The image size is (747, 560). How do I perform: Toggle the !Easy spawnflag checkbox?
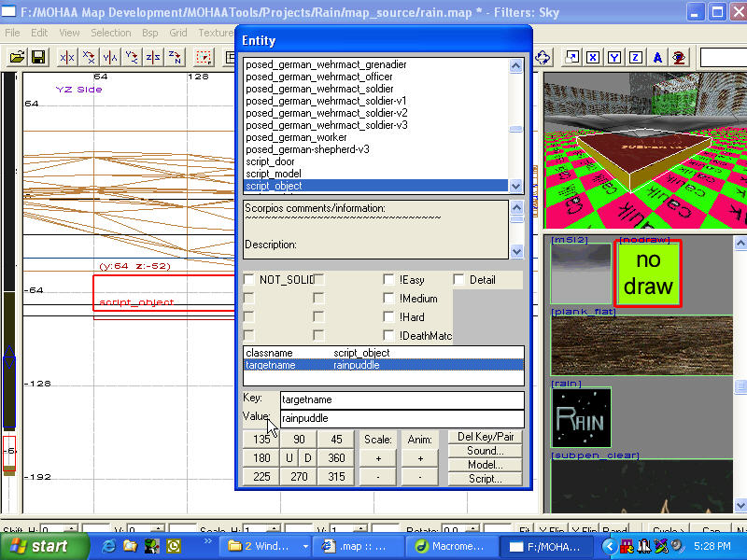(389, 279)
